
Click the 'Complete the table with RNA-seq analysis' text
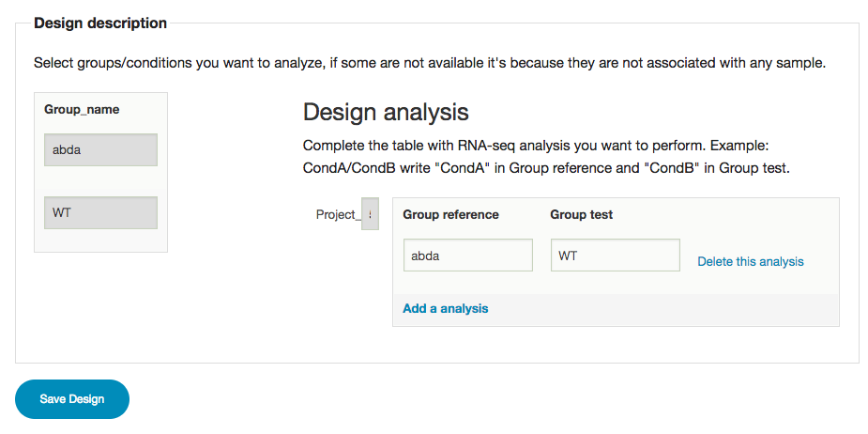coord(546,158)
